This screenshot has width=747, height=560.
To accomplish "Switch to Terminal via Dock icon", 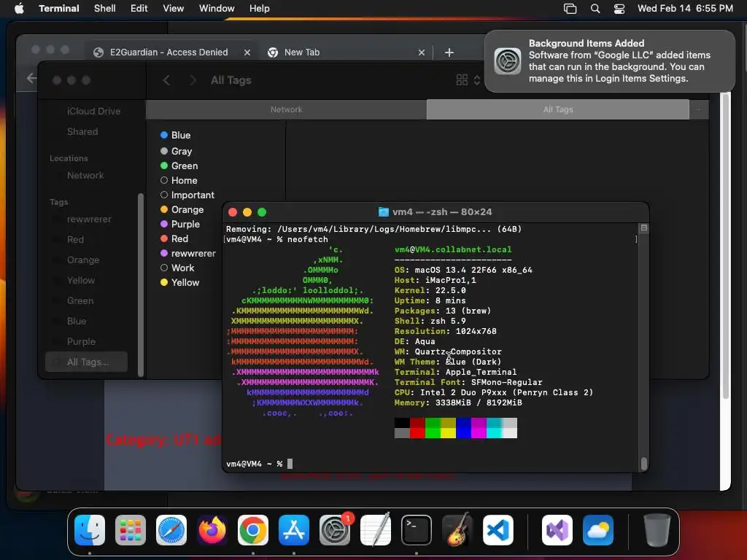I will 417,530.
